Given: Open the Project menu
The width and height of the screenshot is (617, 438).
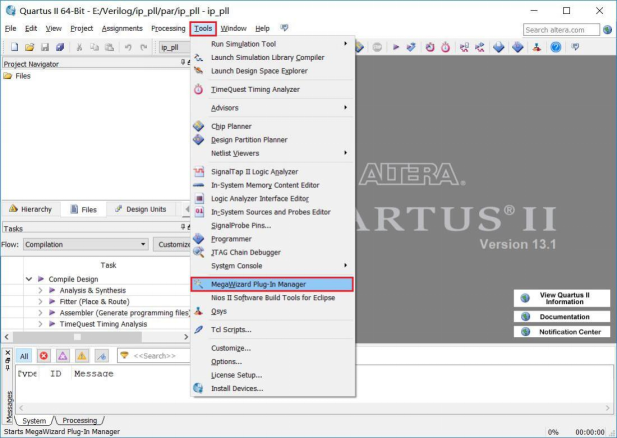Looking at the screenshot, I should click(x=81, y=28).
